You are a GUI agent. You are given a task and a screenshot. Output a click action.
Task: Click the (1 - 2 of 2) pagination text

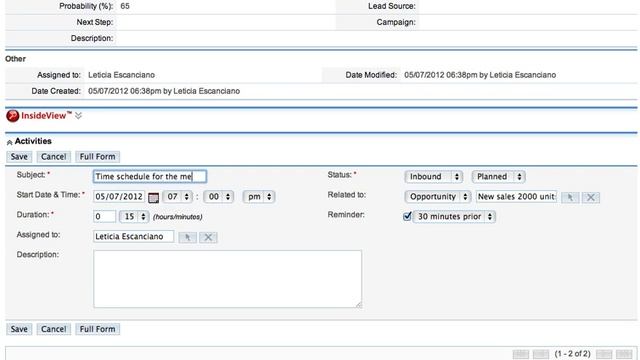coord(572,354)
